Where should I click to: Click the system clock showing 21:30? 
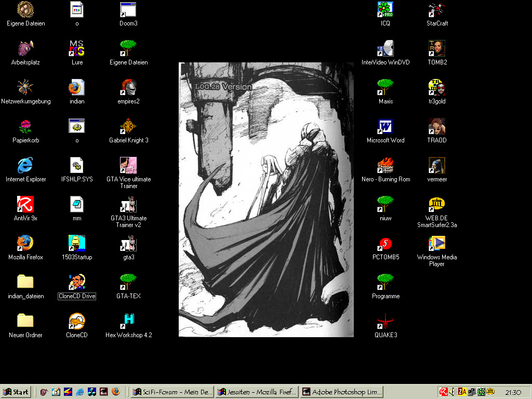tap(513, 392)
